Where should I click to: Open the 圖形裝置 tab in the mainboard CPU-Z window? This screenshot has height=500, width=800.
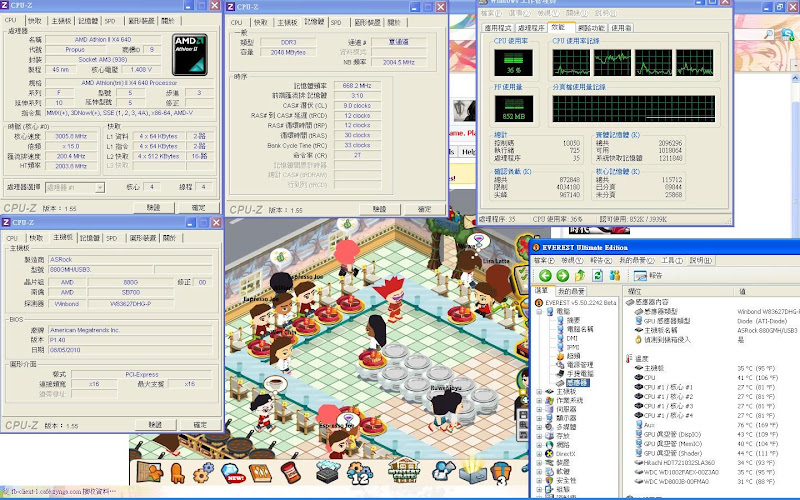(x=142, y=238)
